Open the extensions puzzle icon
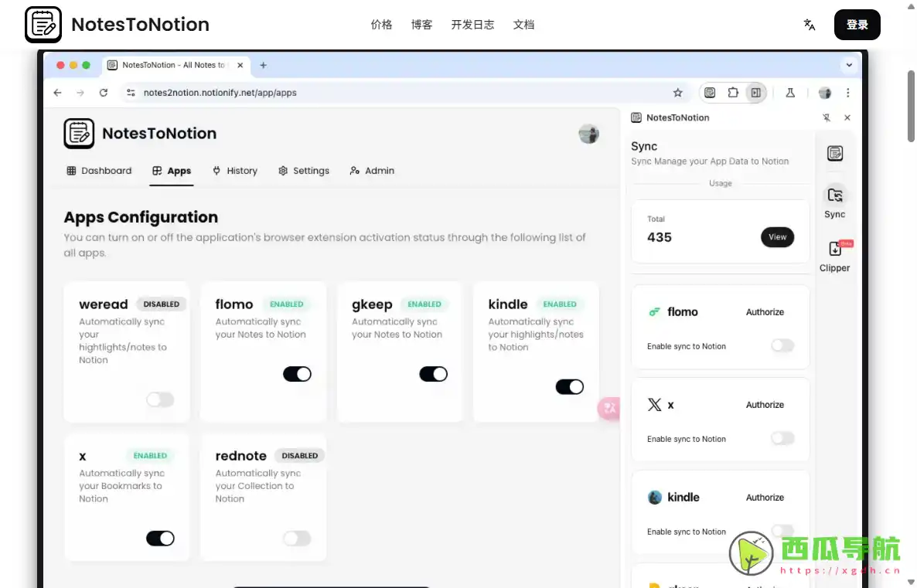Screen dimensions: 917x588 [733, 93]
